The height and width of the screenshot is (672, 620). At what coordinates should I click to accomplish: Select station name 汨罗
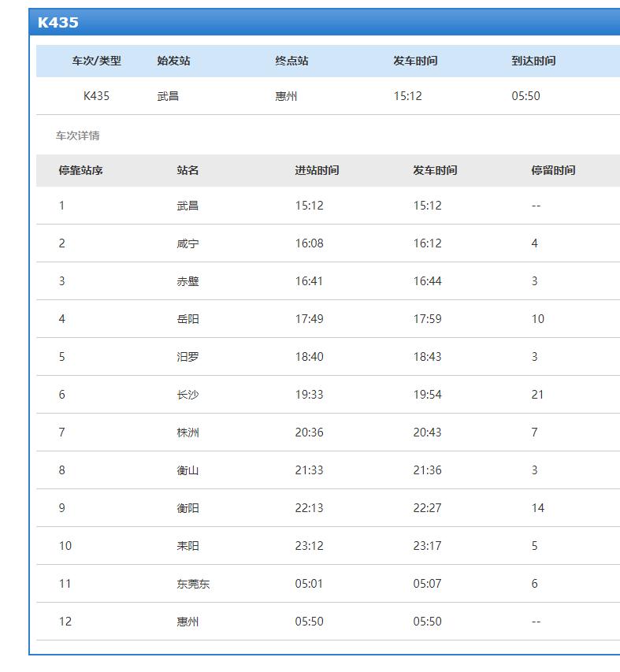click(187, 357)
